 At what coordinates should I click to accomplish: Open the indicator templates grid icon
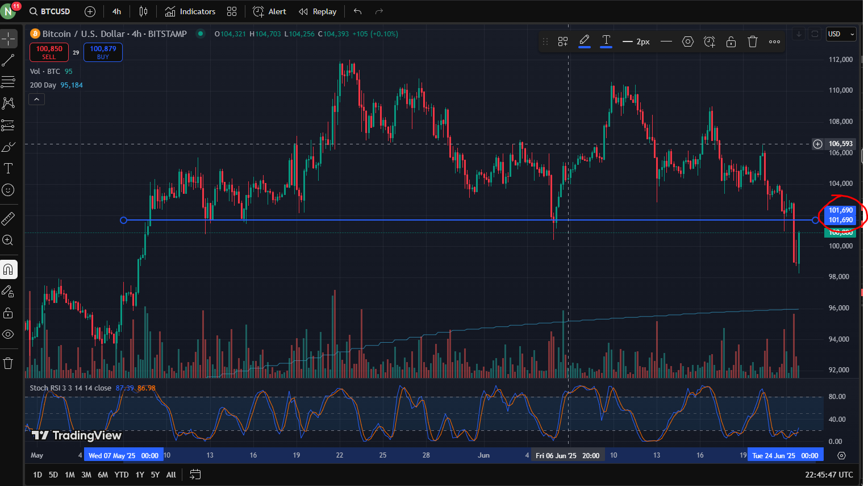pyautogui.click(x=232, y=11)
